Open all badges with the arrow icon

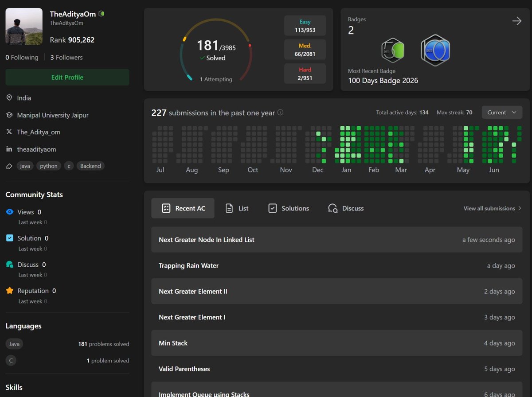(x=516, y=21)
